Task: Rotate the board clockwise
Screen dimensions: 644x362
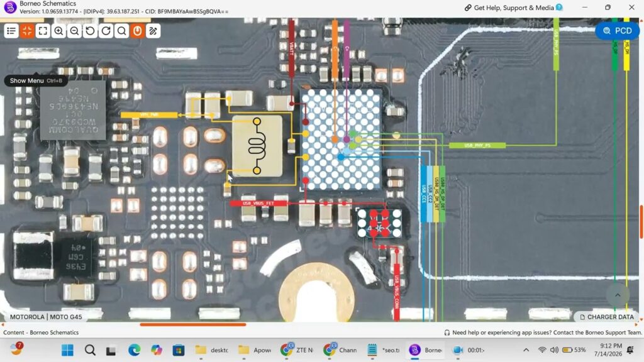Action: 106,31
